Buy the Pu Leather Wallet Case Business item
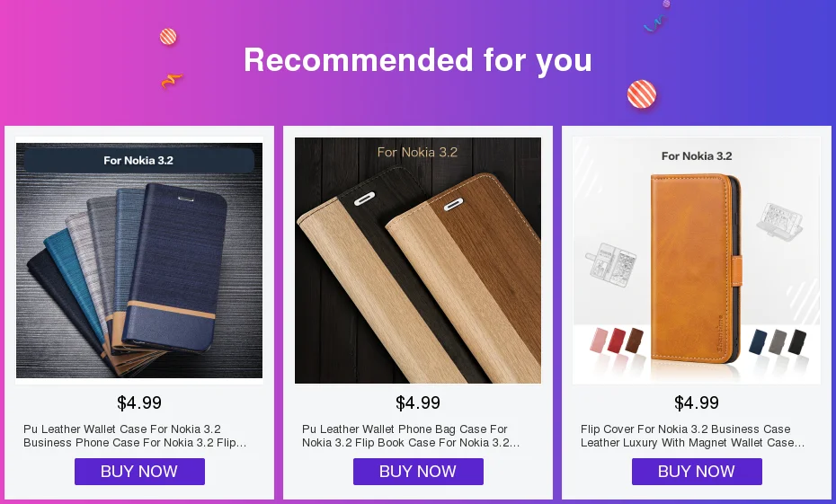This screenshot has height=504, width=836. pos(139,472)
